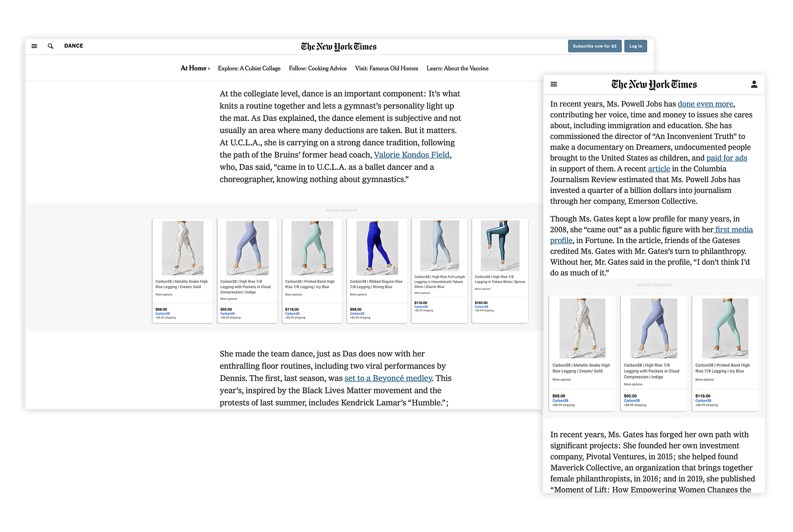793x532 pixels.
Task: Open desktop Metallic Snake legging ad card
Action: click(182, 271)
